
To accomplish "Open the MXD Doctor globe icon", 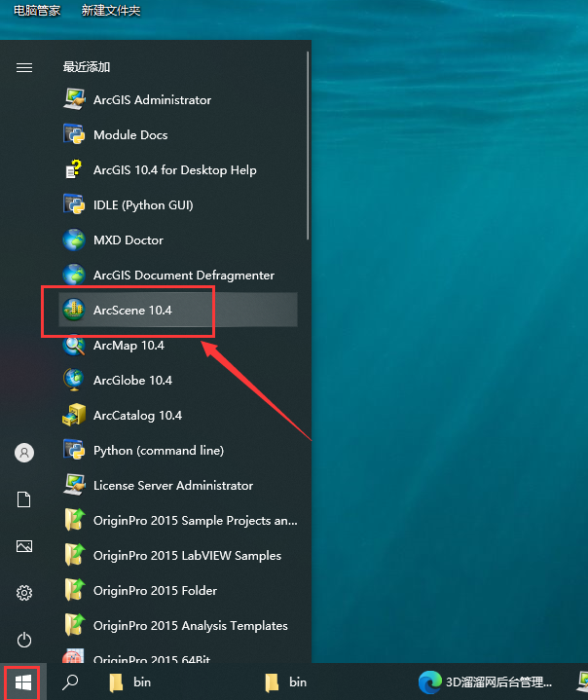I will click(74, 239).
